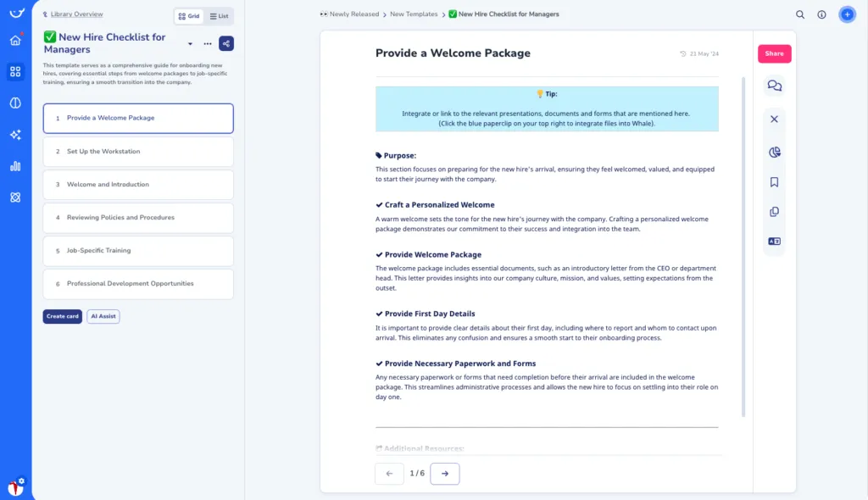
Task: Bookmark this card
Action: coord(775,182)
